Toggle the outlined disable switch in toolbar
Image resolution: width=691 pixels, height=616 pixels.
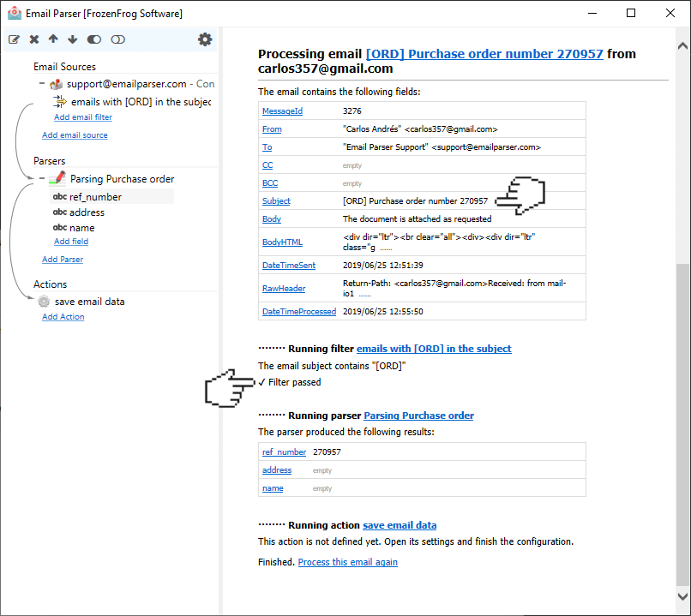click(117, 39)
